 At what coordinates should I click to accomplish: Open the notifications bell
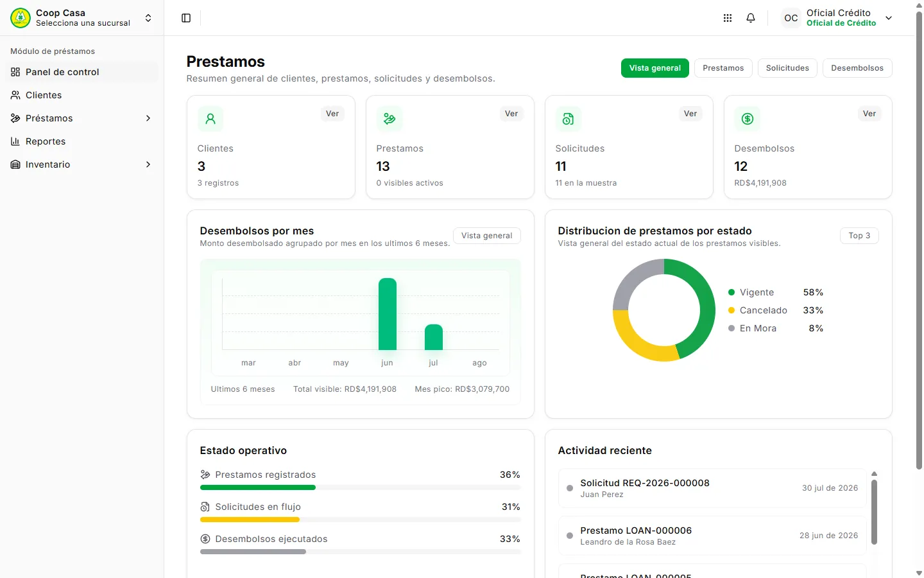(x=751, y=18)
